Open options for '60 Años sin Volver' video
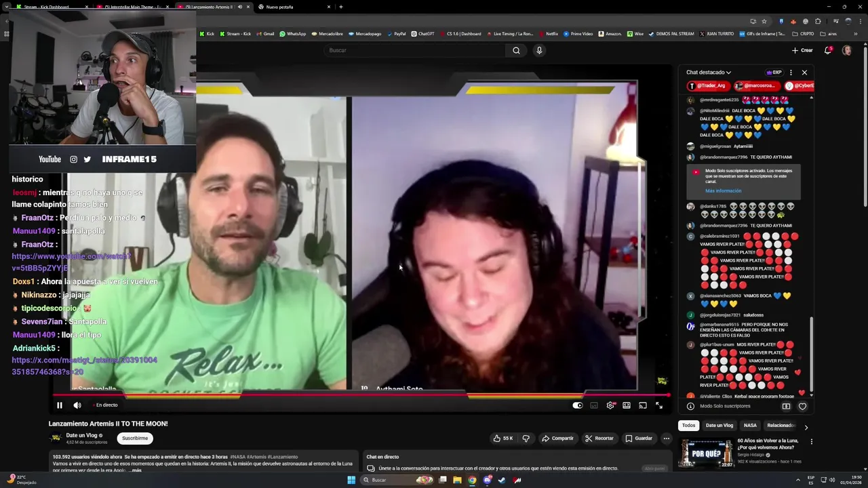 [811, 442]
